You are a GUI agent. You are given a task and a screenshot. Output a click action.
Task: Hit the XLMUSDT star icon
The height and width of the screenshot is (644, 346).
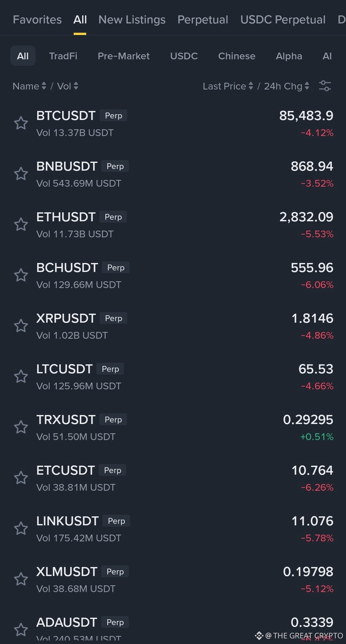(21, 579)
